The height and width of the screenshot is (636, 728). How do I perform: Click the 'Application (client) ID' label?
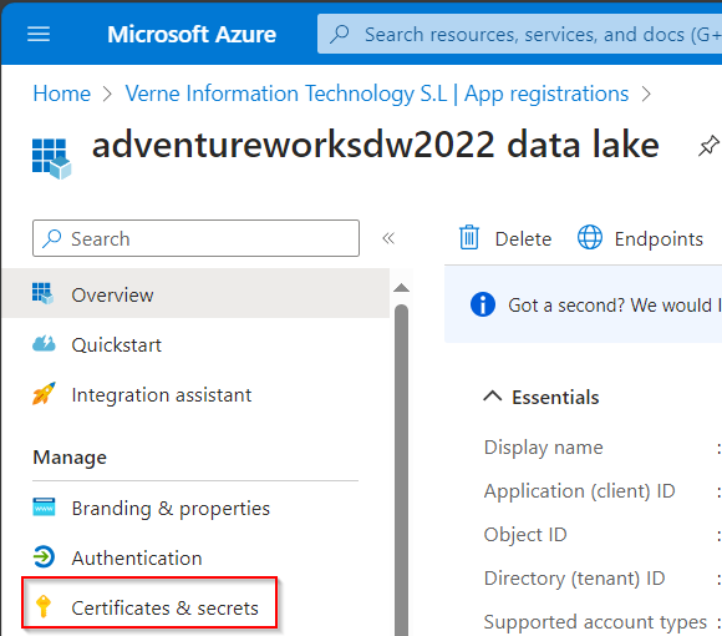tap(579, 491)
